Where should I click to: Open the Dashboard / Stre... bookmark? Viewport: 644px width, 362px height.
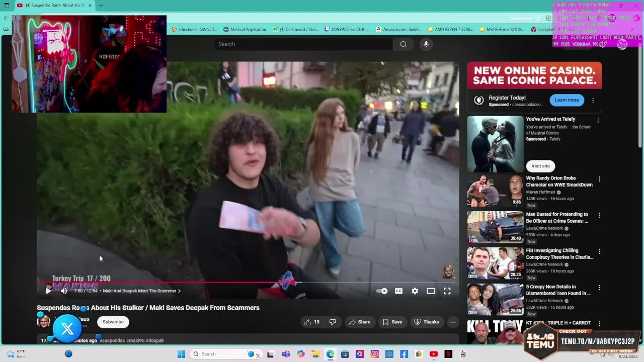pos(296,29)
